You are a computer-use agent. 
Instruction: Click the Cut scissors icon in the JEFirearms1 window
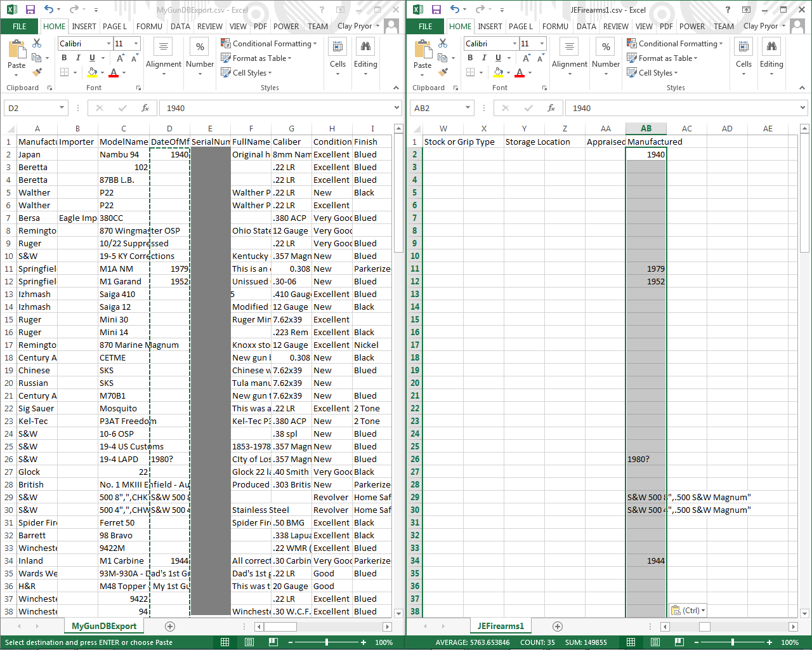point(443,43)
